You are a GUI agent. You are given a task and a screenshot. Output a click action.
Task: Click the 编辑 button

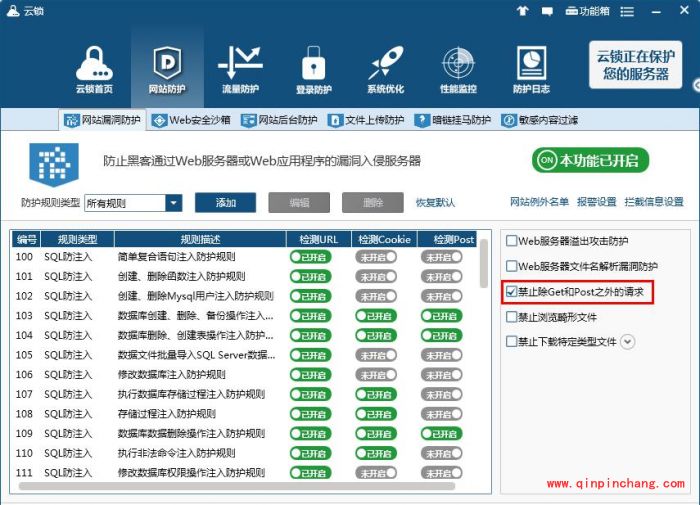299,203
